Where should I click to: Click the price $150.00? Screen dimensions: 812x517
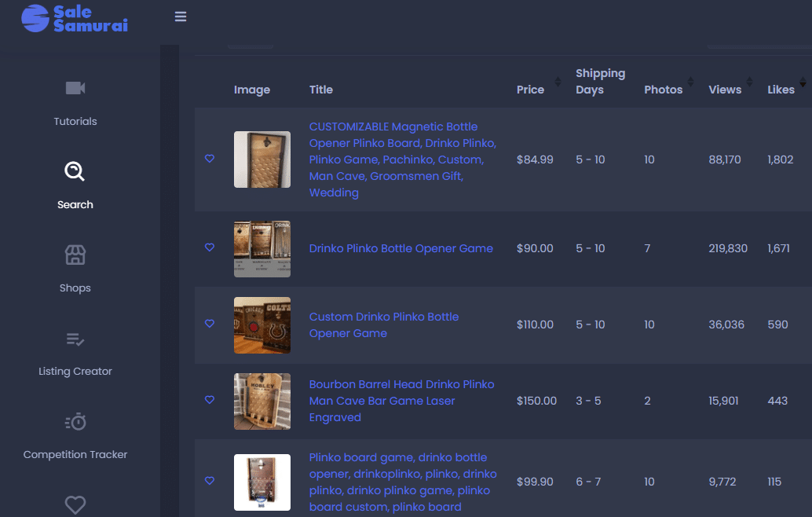tap(536, 401)
